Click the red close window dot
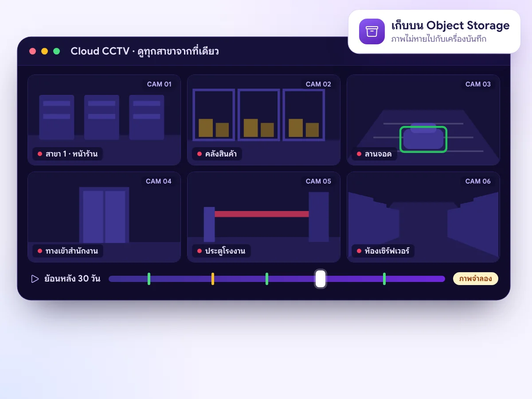 33,51
